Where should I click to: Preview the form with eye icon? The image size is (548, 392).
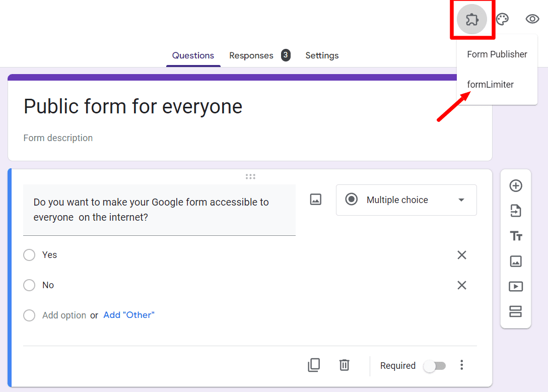coord(532,19)
